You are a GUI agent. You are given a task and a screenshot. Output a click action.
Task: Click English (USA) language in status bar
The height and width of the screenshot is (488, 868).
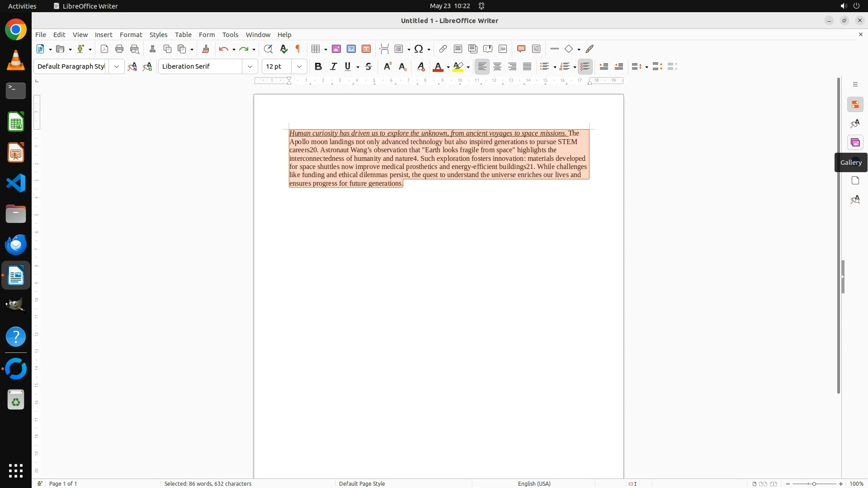tap(534, 483)
